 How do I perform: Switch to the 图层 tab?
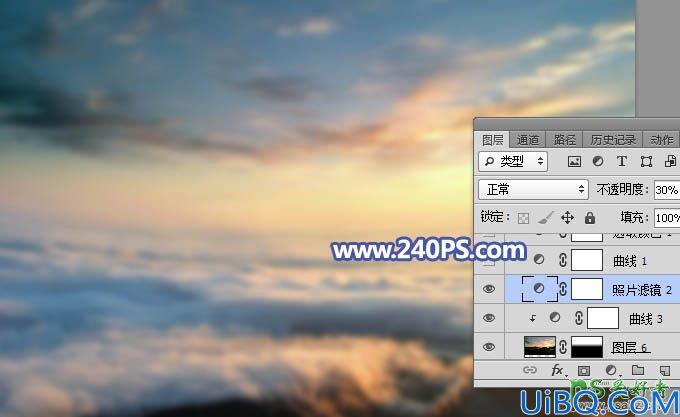coord(493,140)
